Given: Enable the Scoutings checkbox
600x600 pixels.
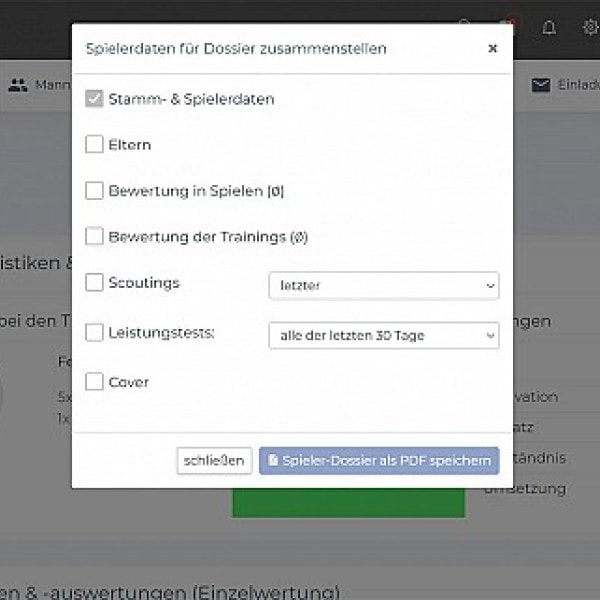Looking at the screenshot, I should [x=94, y=282].
